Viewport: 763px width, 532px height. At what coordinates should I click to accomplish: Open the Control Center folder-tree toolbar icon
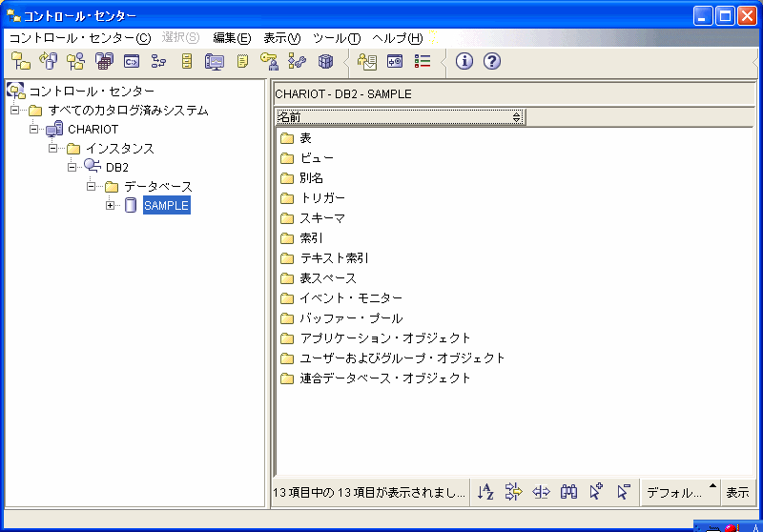coord(20,61)
